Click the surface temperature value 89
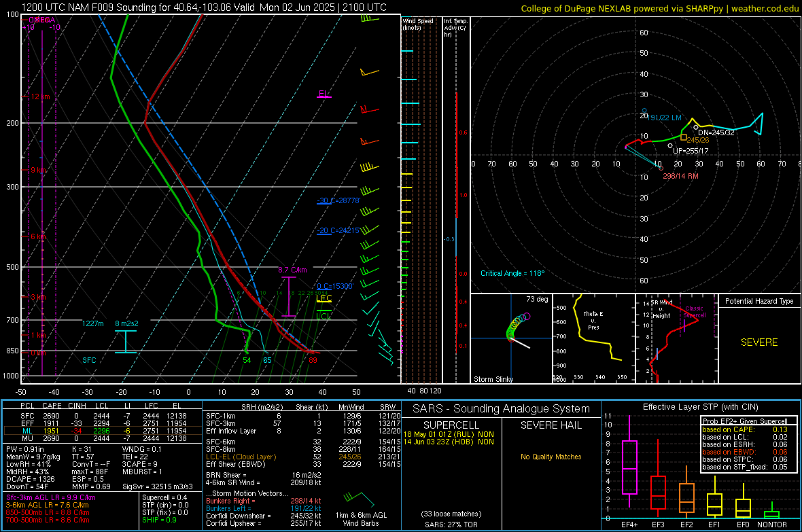This screenshot has width=802, height=532. tap(313, 360)
